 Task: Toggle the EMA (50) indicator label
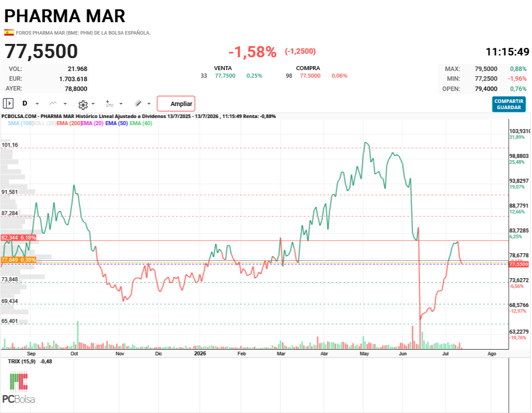click(x=117, y=123)
